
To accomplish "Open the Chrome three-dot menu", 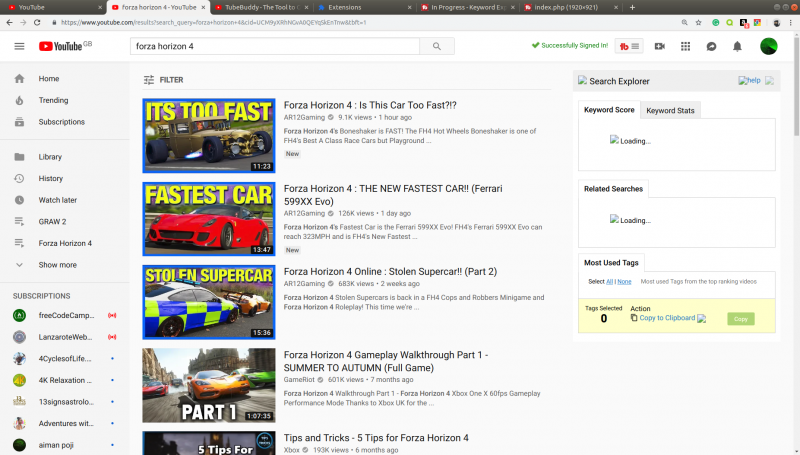I will [x=790, y=21].
